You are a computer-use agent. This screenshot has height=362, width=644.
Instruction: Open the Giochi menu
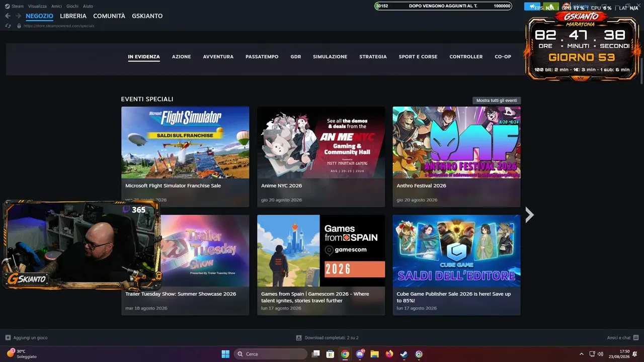[x=72, y=6]
